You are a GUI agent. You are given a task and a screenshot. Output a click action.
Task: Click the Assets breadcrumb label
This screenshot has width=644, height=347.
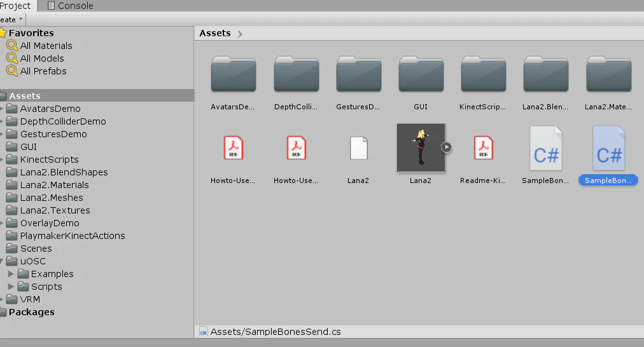pyautogui.click(x=215, y=33)
